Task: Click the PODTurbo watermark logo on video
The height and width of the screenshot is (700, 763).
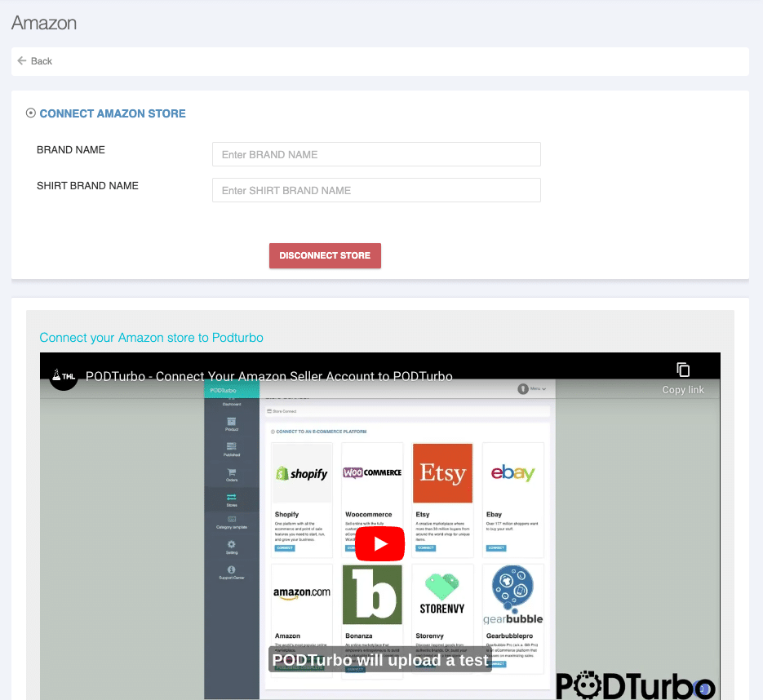Action: (x=635, y=685)
